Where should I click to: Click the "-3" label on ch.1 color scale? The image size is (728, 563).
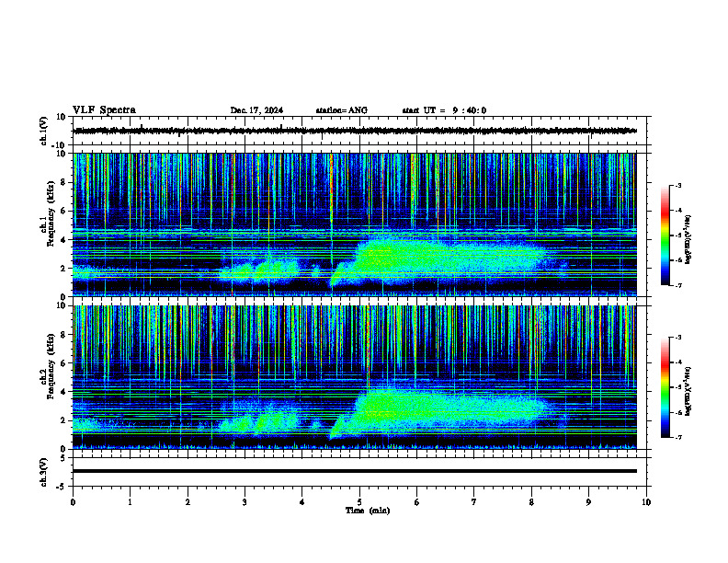click(x=678, y=186)
